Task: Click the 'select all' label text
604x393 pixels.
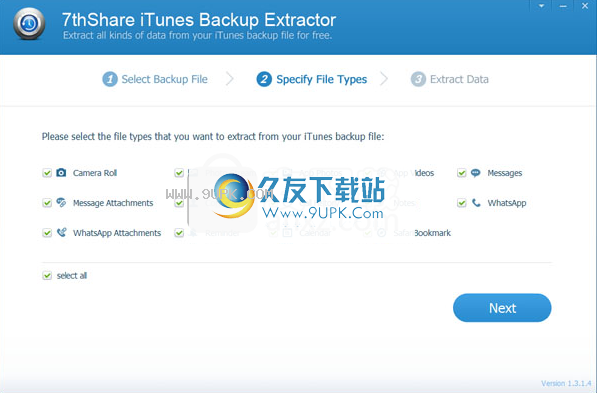Action: [72, 275]
